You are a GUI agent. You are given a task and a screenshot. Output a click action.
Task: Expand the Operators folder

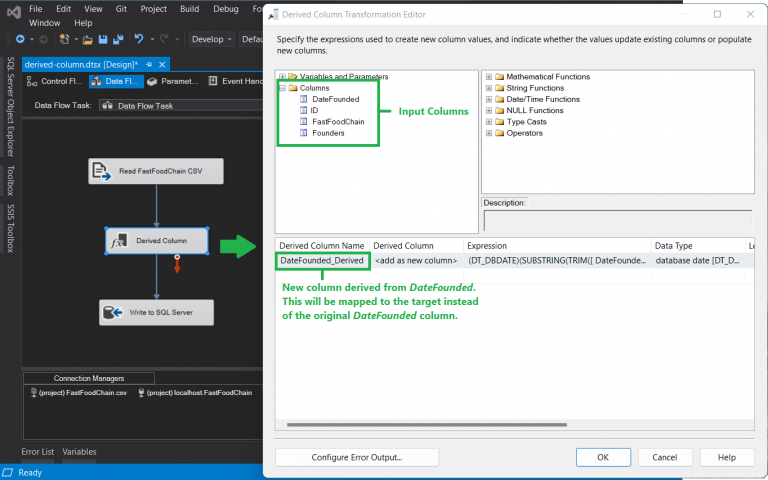[489, 133]
